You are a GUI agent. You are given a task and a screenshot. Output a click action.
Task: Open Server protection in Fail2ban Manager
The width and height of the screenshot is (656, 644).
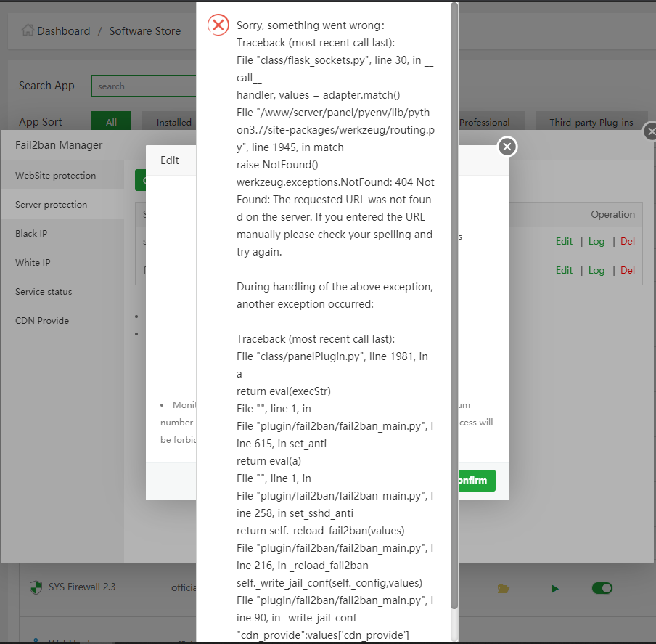coord(62,204)
